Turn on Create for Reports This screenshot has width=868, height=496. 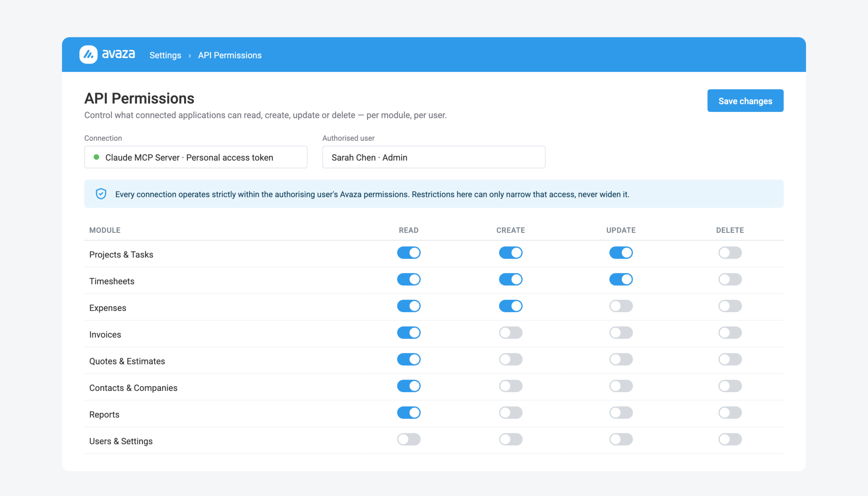click(x=510, y=413)
